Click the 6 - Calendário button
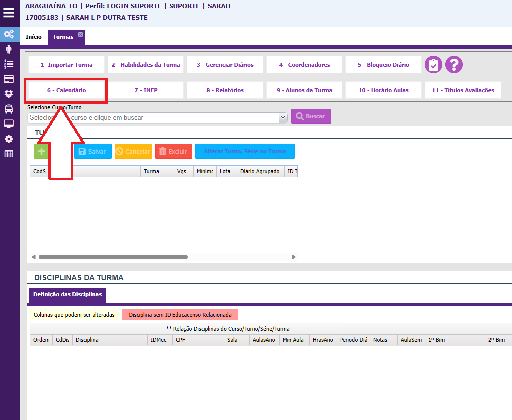This screenshot has width=512, height=420. [66, 90]
